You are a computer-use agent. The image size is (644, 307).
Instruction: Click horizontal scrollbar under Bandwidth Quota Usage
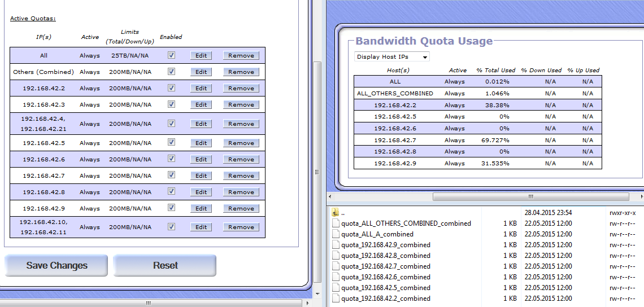click(530, 197)
